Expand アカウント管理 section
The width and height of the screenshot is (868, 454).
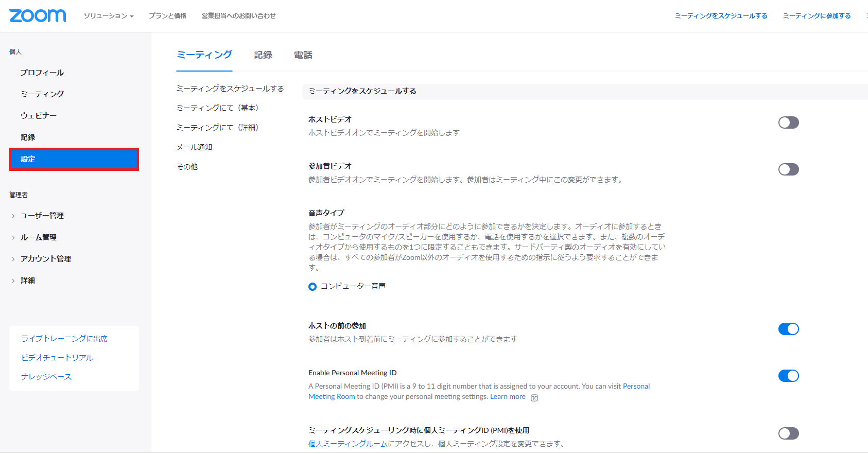tap(45, 259)
